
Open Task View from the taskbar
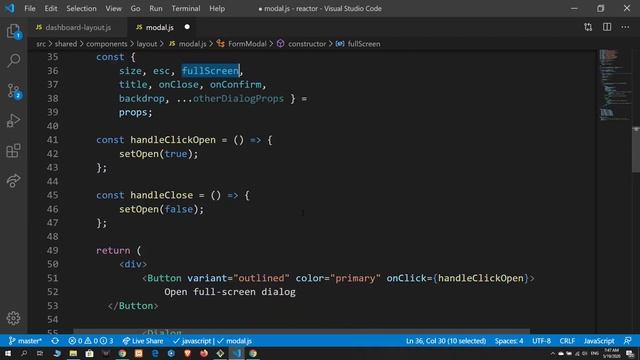tap(40, 353)
